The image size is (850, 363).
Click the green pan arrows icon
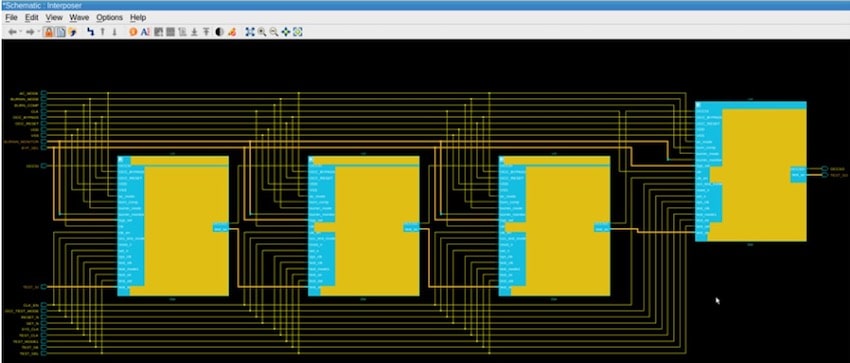(x=286, y=32)
